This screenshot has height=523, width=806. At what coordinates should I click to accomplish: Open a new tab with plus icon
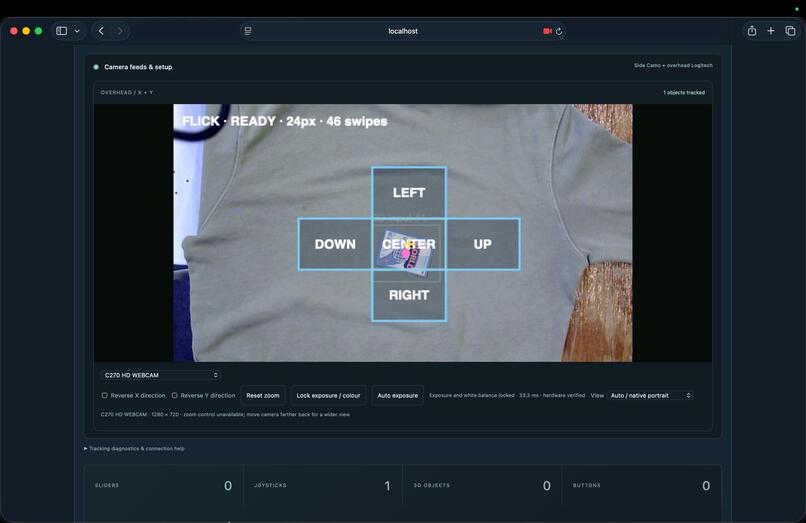771,31
